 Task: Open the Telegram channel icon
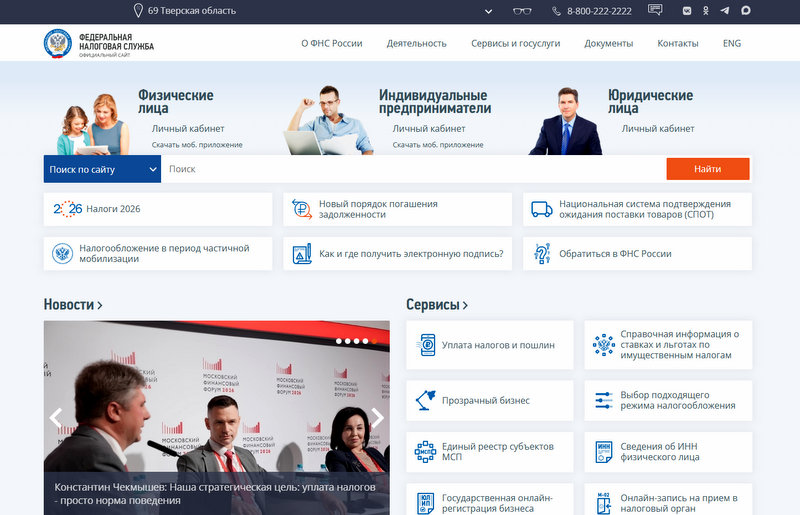724,10
